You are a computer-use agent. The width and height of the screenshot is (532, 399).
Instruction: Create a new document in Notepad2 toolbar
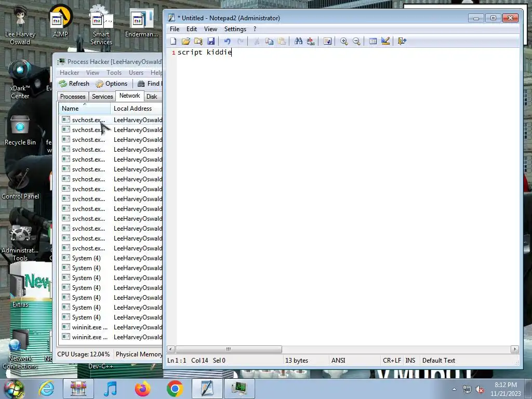pyautogui.click(x=174, y=41)
